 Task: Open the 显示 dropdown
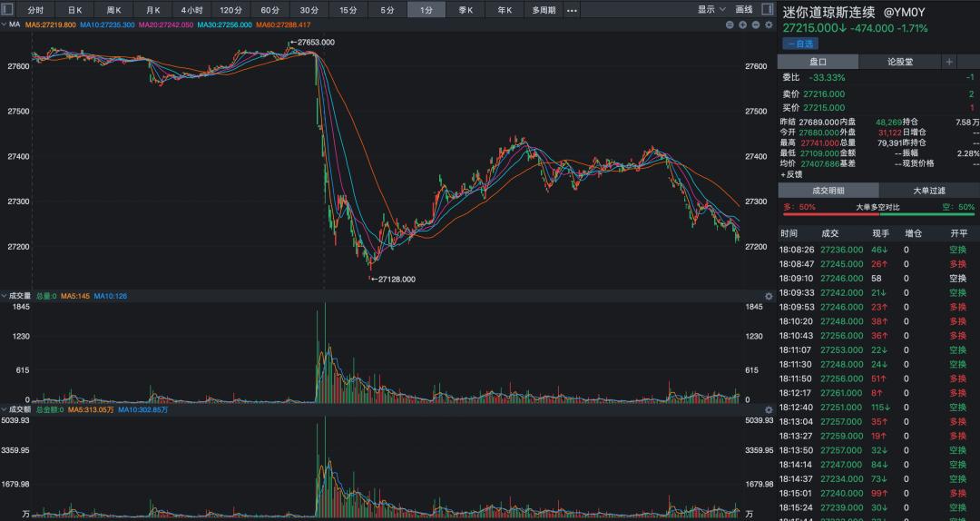pyautogui.click(x=711, y=10)
